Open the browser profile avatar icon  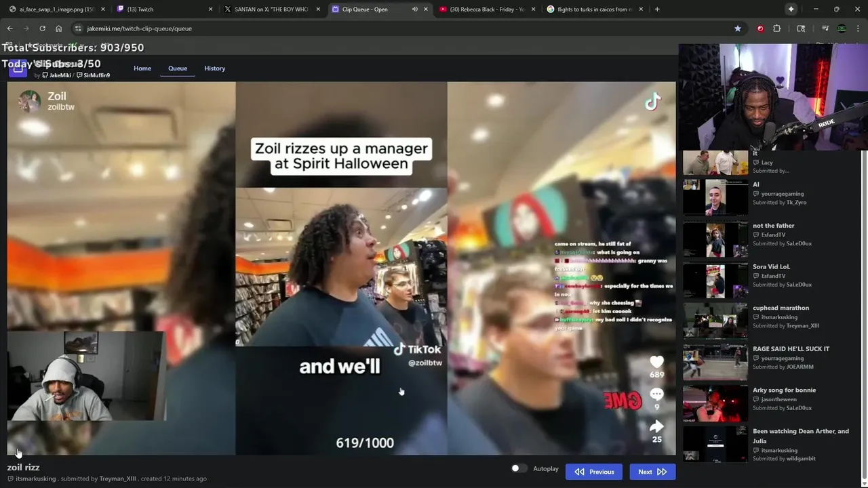[x=842, y=28]
